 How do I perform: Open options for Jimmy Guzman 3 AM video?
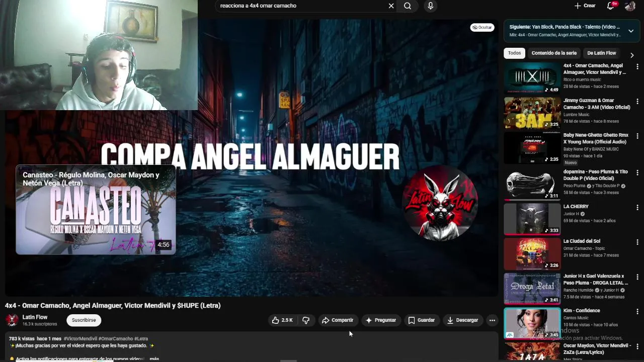[x=637, y=101]
